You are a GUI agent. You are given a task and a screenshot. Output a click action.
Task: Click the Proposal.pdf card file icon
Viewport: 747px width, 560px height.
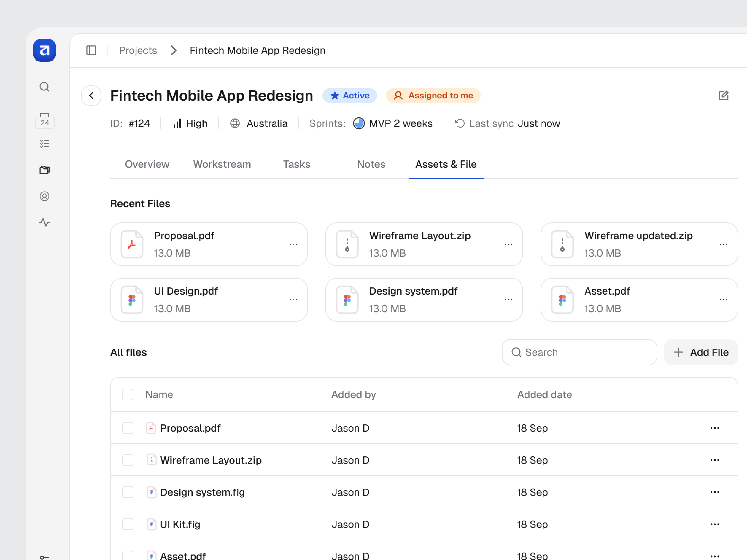[132, 244]
